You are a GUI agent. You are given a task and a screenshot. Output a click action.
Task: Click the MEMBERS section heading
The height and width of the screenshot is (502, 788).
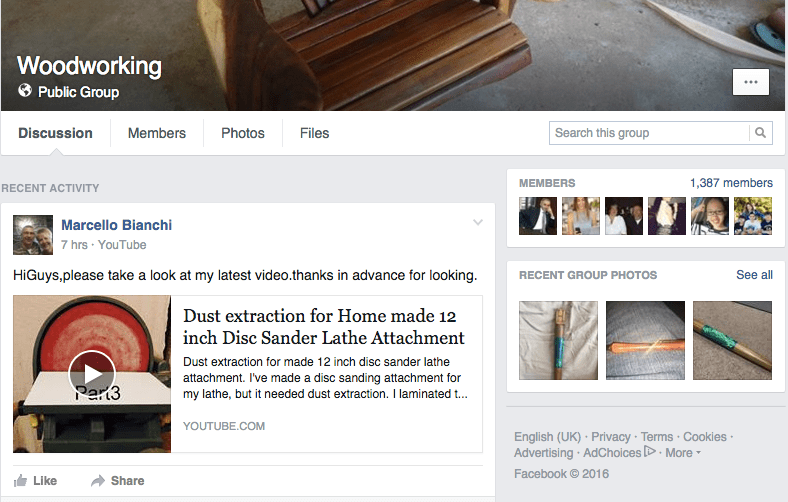tap(547, 183)
